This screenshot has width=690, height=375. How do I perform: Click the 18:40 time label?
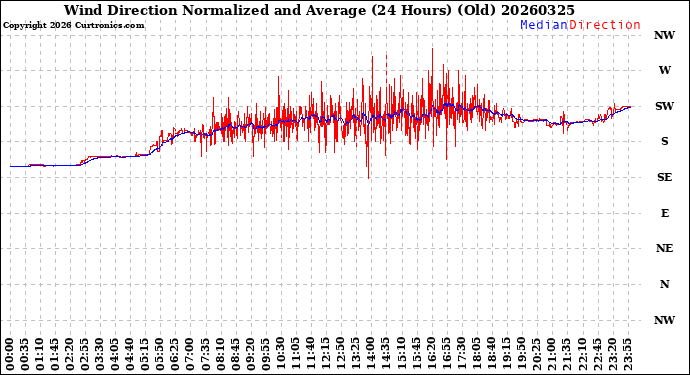pyautogui.click(x=492, y=354)
